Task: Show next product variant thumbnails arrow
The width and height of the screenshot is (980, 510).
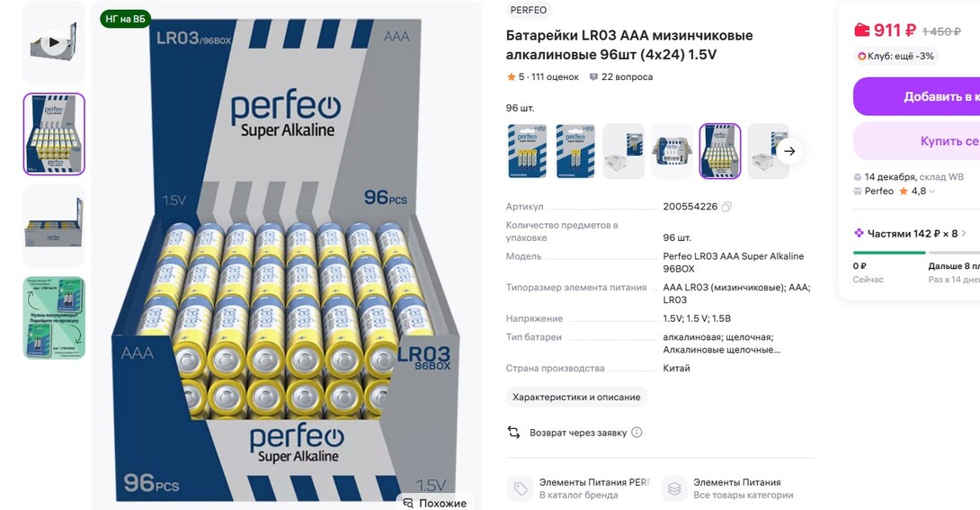Action: point(789,151)
